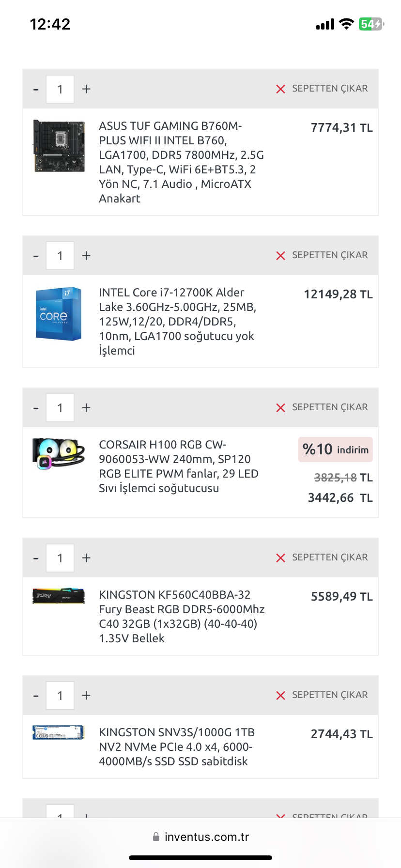The image size is (401, 868).
Task: Open Kingston NV2 SSD product thumbnail
Action: pyautogui.click(x=59, y=732)
